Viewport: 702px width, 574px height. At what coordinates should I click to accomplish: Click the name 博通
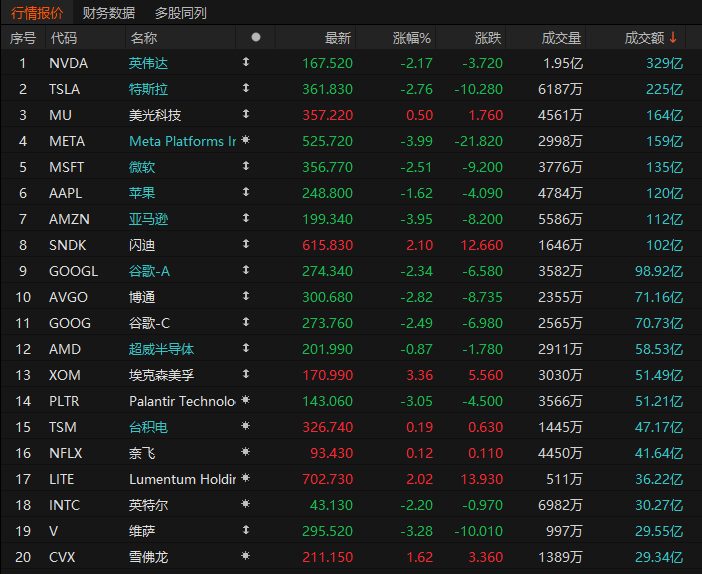click(x=142, y=297)
